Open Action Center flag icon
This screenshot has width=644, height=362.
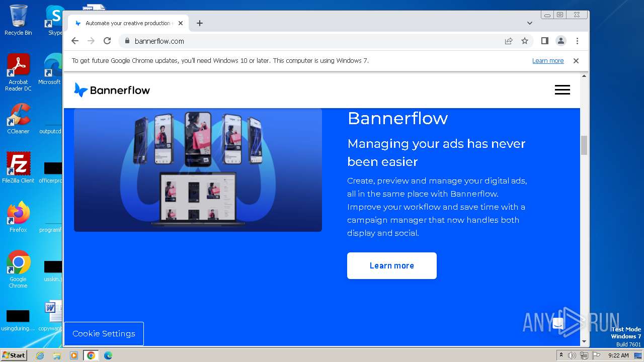pyautogui.click(x=596, y=355)
